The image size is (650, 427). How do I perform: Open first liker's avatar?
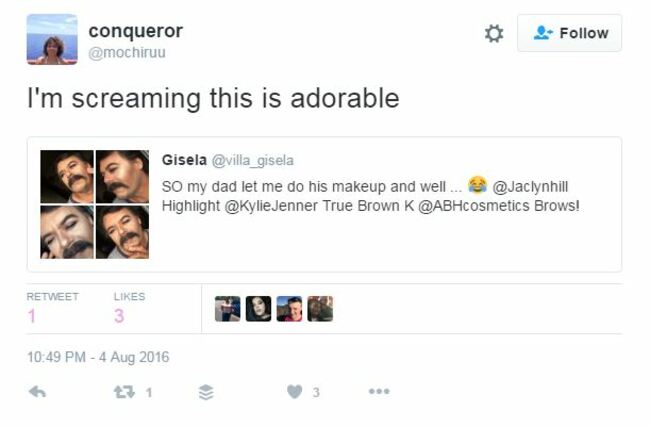pyautogui.click(x=228, y=309)
